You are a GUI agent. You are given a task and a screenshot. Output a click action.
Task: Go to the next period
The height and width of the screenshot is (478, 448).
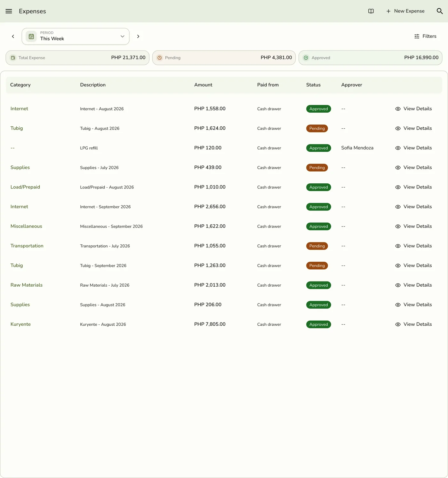tap(138, 36)
